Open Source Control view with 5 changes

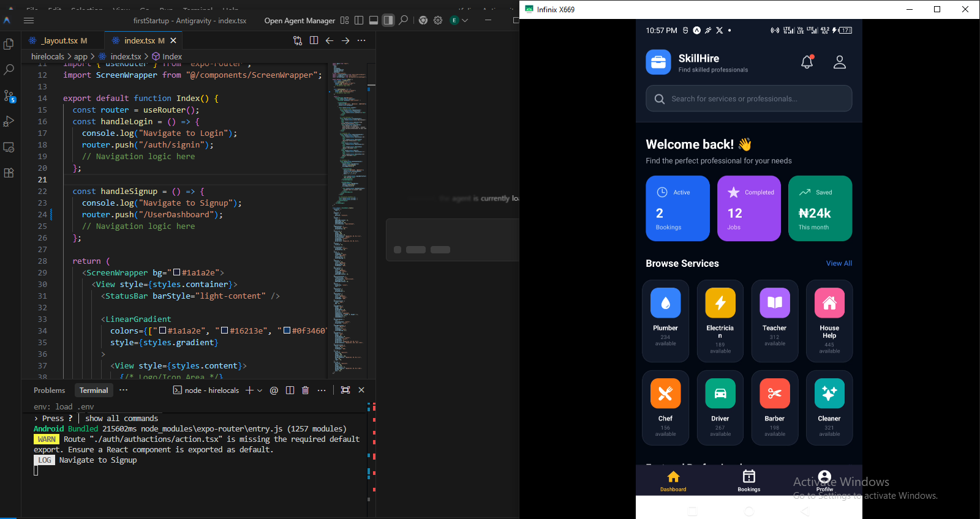9,96
